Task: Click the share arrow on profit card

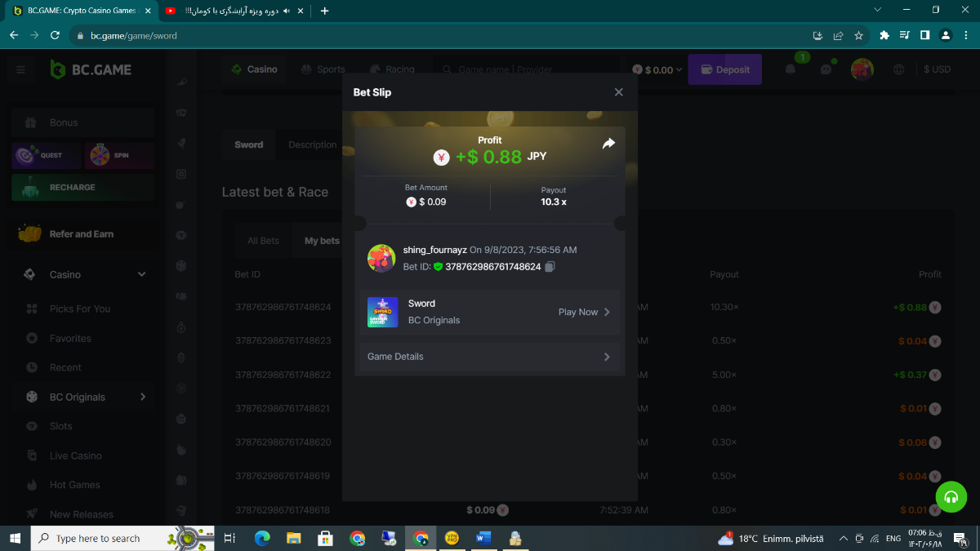Action: (x=608, y=144)
